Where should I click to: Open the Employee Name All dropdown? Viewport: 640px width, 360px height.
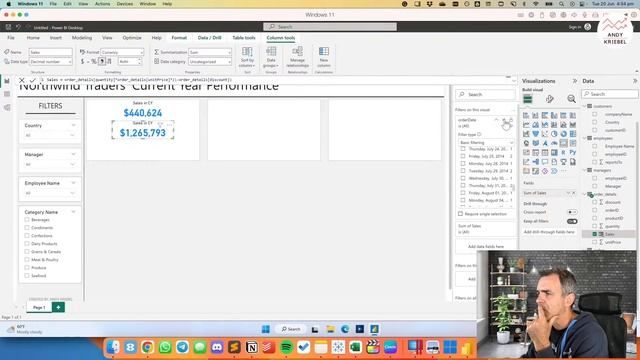(50, 193)
